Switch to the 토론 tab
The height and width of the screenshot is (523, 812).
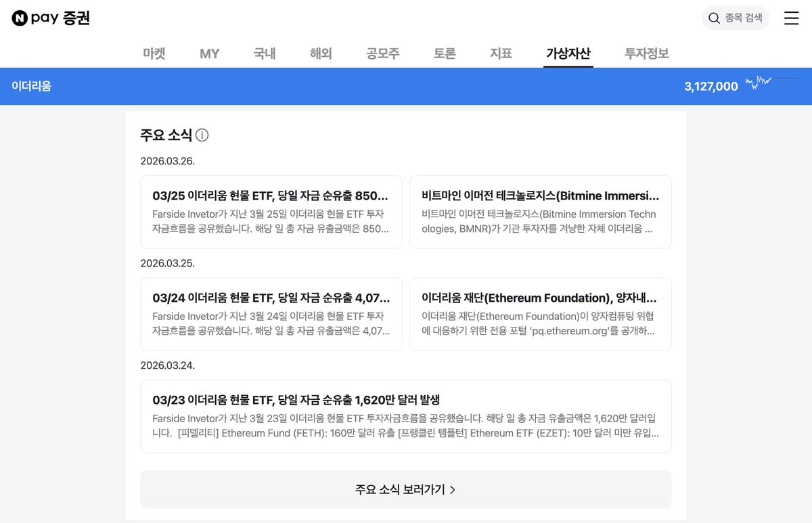pyautogui.click(x=445, y=53)
